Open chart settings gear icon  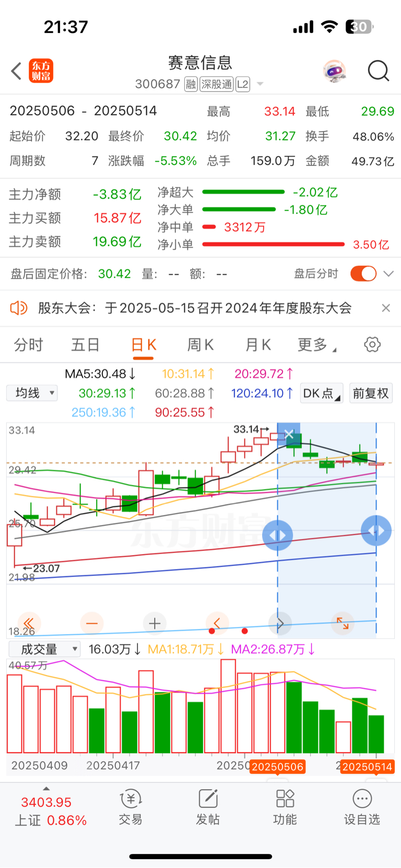tap(372, 344)
